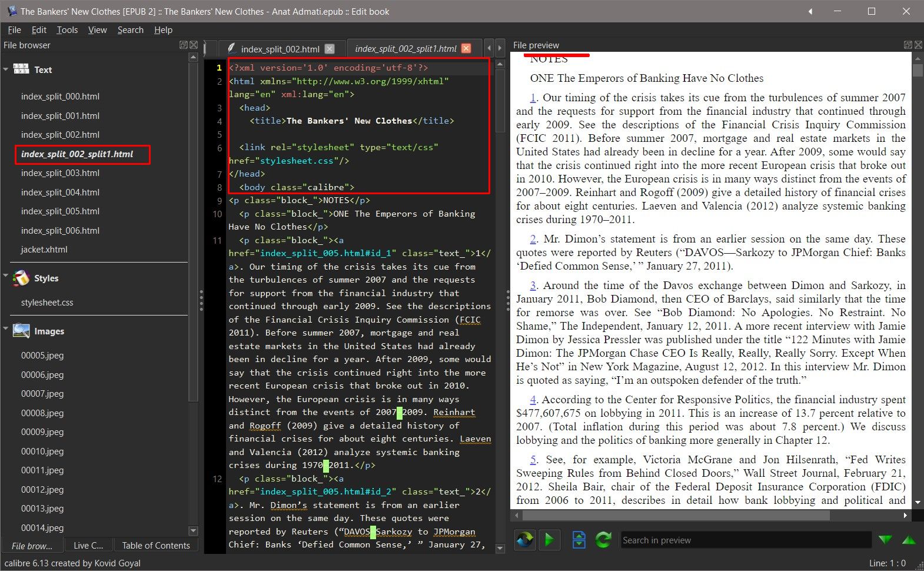Select index_split_000.html in file browser
Image resolution: width=924 pixels, height=571 pixels.
(x=60, y=97)
